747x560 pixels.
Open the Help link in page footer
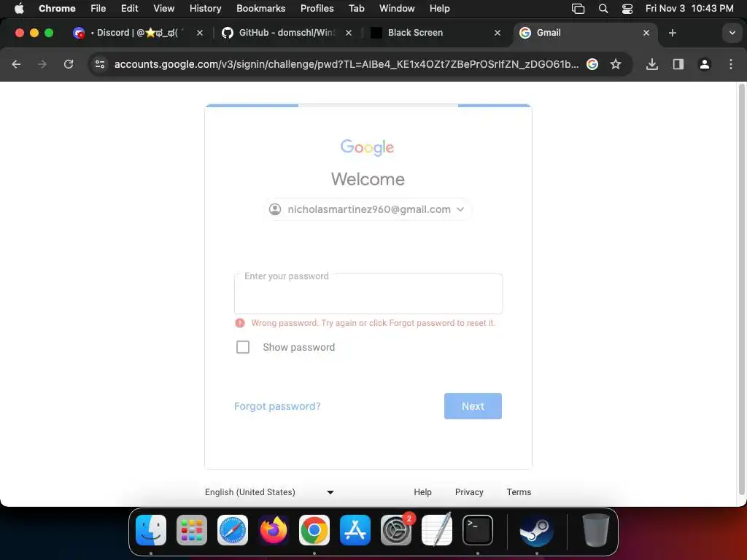click(x=422, y=492)
